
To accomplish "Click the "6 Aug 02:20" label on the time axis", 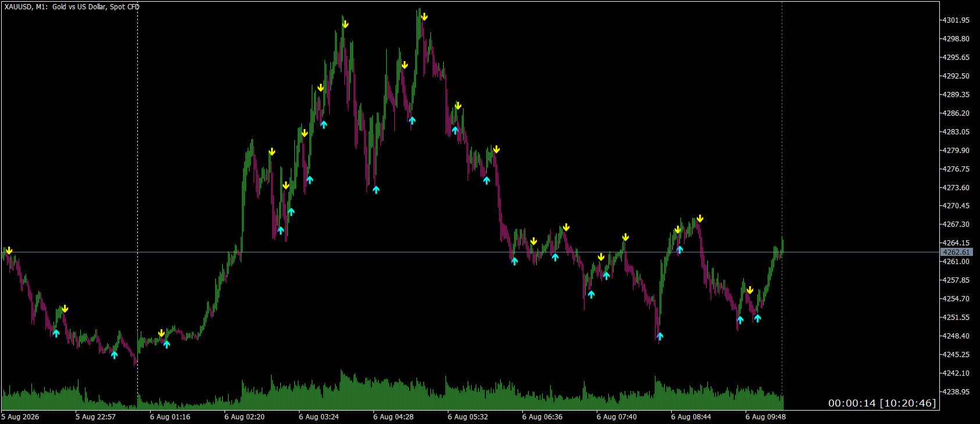I will [244, 417].
